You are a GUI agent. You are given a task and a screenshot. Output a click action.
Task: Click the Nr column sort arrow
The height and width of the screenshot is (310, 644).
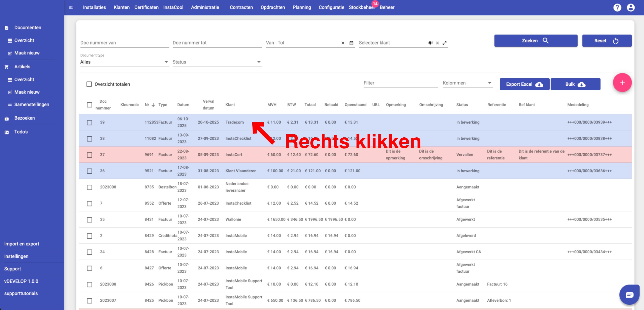pyautogui.click(x=153, y=105)
